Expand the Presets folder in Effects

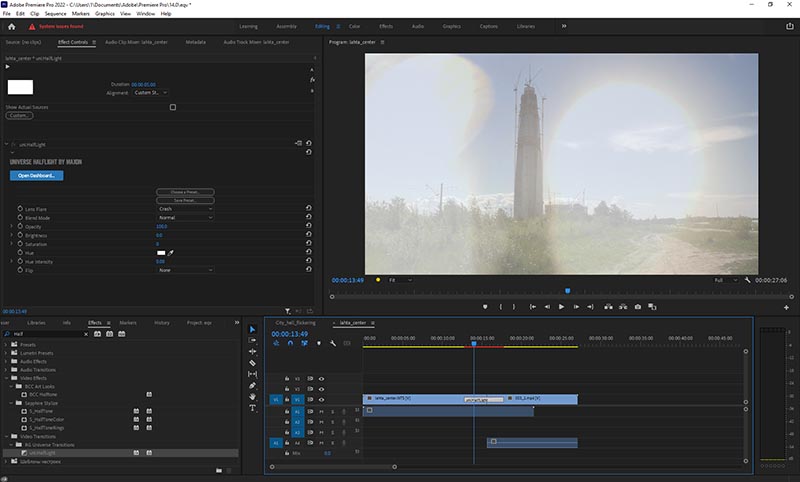[x=6, y=345]
